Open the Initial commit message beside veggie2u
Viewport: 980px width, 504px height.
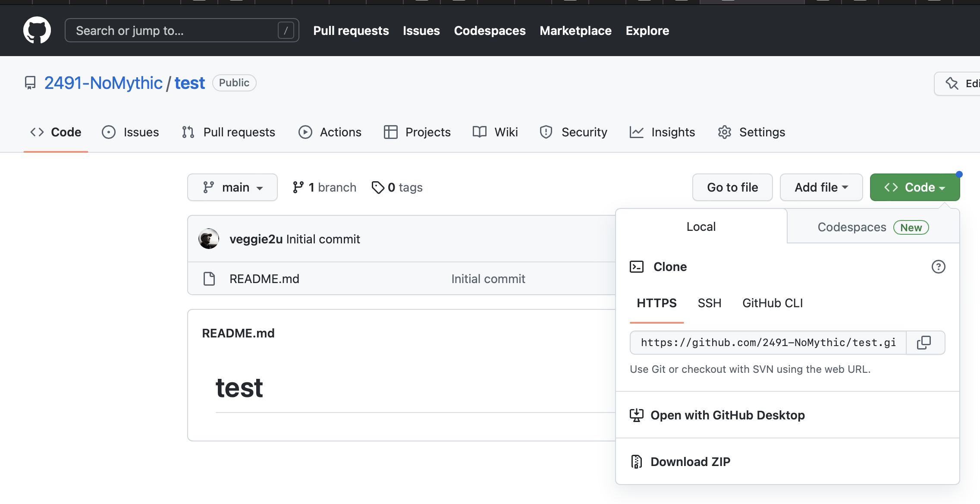point(323,239)
